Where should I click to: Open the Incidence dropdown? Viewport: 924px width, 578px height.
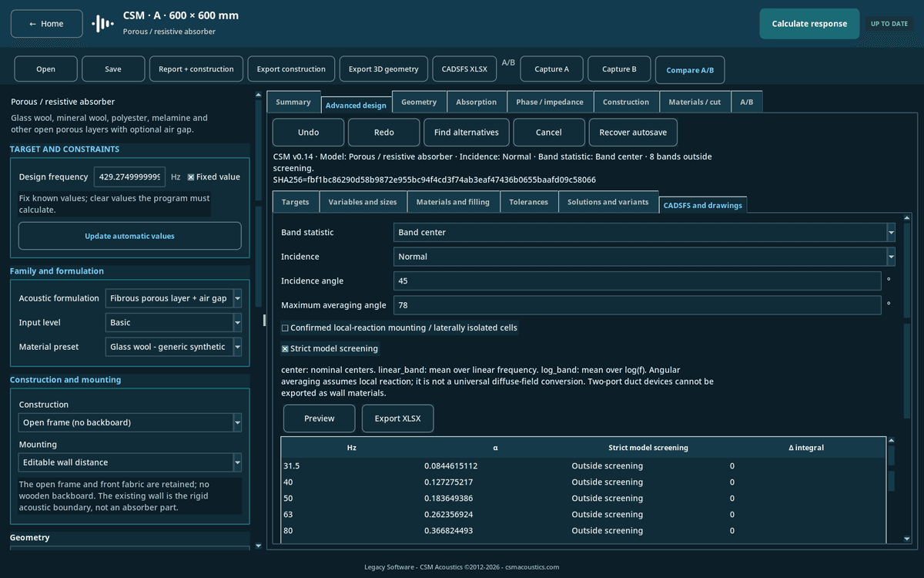coord(644,257)
